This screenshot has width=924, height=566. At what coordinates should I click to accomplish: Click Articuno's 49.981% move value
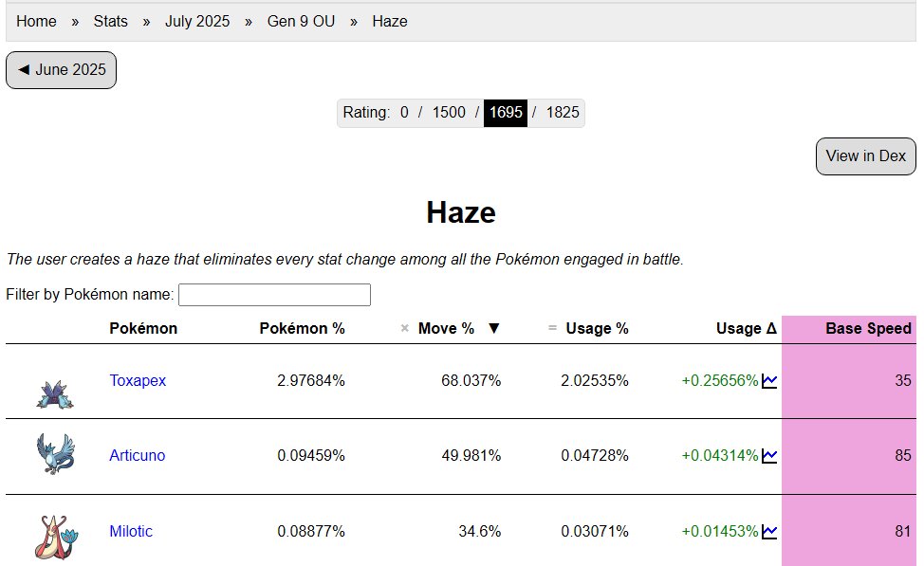471,456
